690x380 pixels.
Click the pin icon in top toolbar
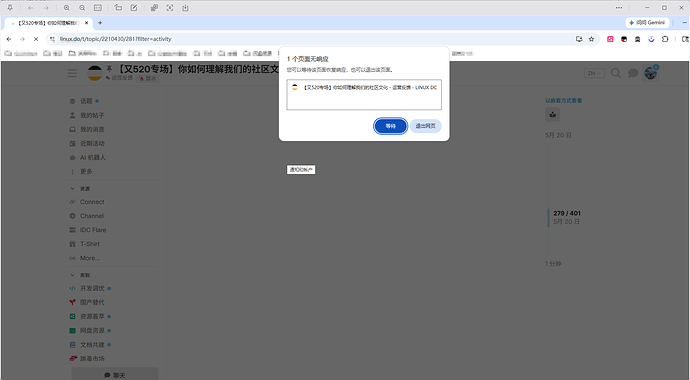(10, 8)
